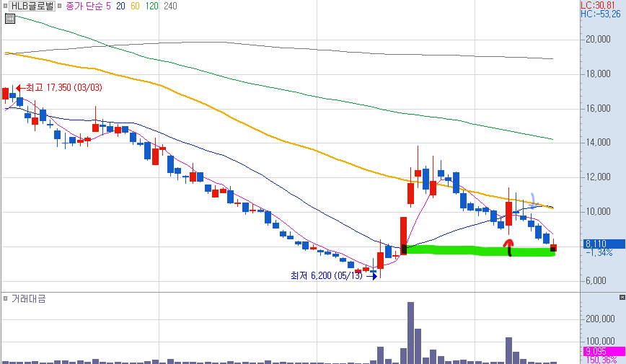The height and width of the screenshot is (364, 626).
Task: Click the 최고 17,350 (03/03) high marker
Action: click(x=59, y=87)
